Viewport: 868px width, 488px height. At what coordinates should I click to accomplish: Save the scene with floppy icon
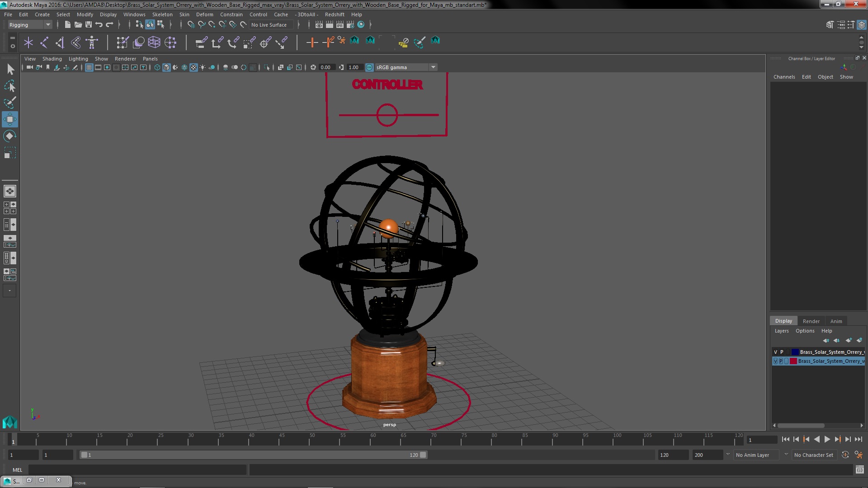(88, 25)
